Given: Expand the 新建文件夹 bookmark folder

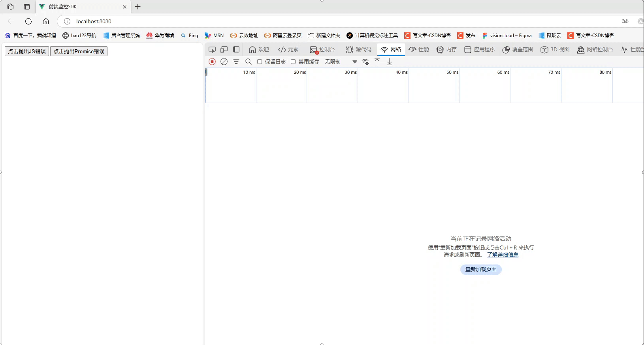Looking at the screenshot, I should [x=324, y=36].
